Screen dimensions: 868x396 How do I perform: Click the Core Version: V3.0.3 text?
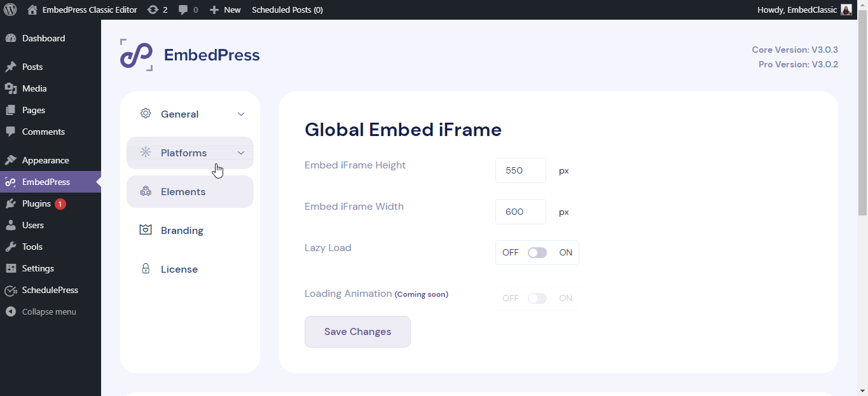[x=795, y=50]
